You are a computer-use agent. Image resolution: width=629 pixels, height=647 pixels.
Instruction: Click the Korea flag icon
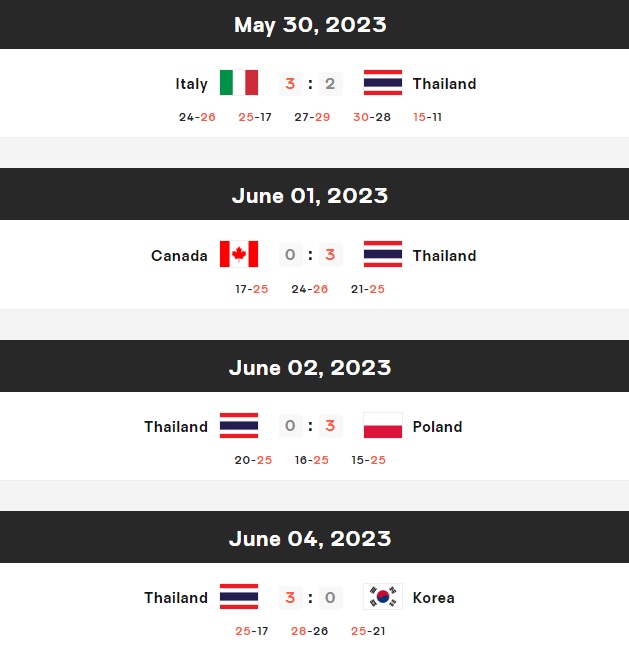[x=383, y=597]
